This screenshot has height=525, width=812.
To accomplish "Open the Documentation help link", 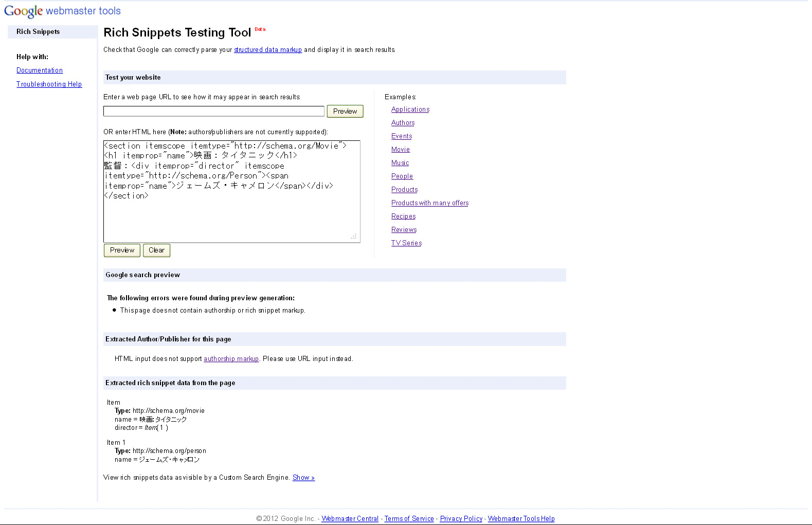I will (x=40, y=70).
